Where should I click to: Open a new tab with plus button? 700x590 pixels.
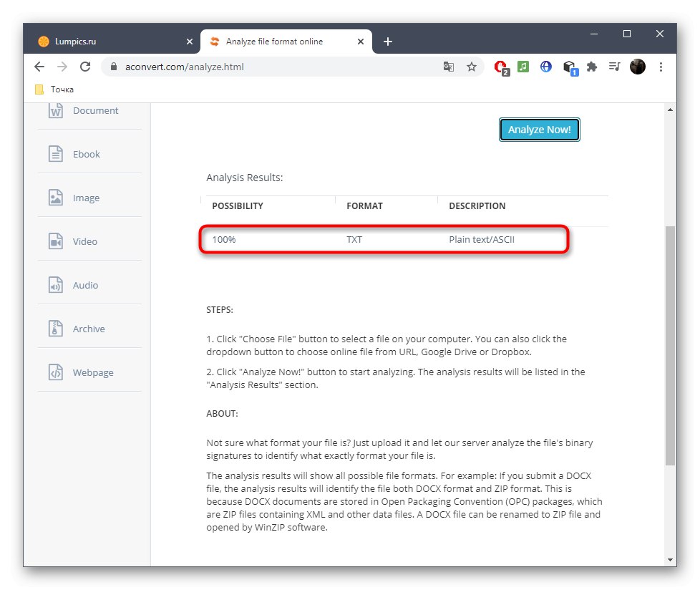[387, 42]
